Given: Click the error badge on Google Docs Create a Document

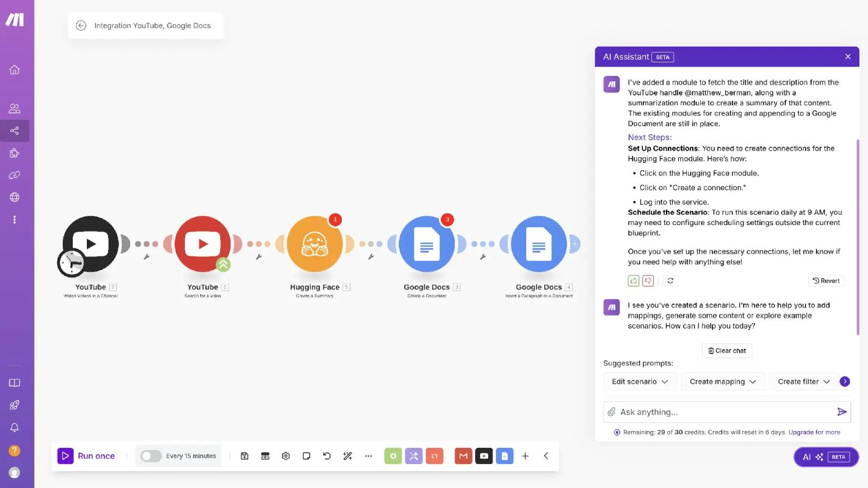Looking at the screenshot, I should 447,220.
